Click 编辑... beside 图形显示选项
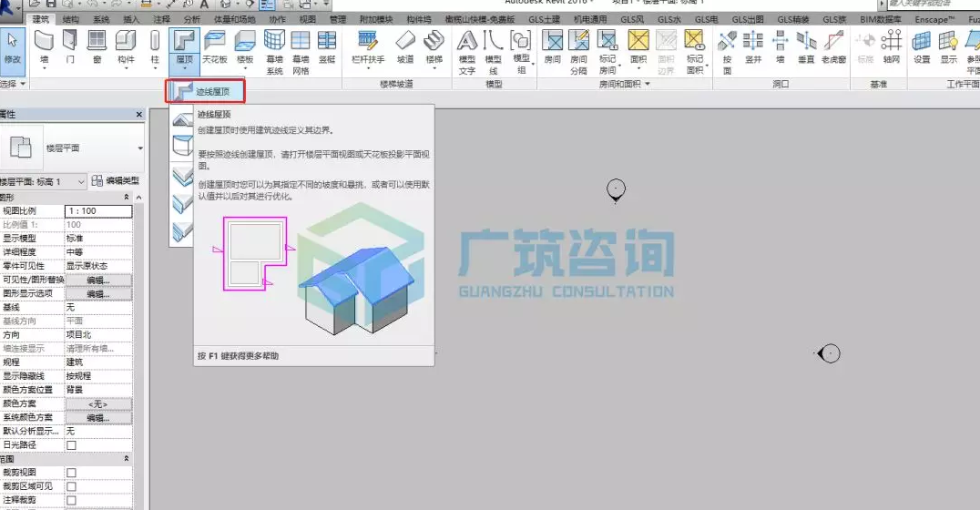 click(x=98, y=294)
